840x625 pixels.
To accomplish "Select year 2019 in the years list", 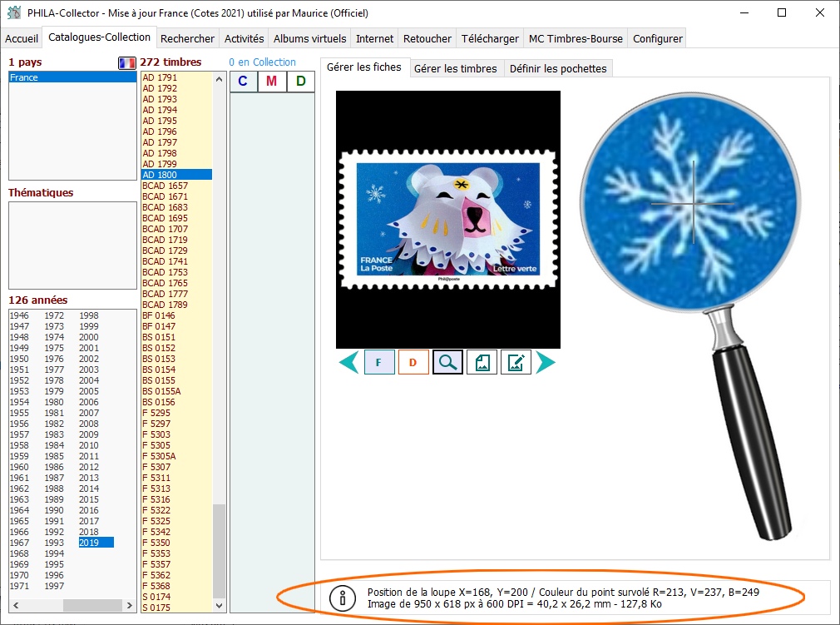I will (x=96, y=543).
